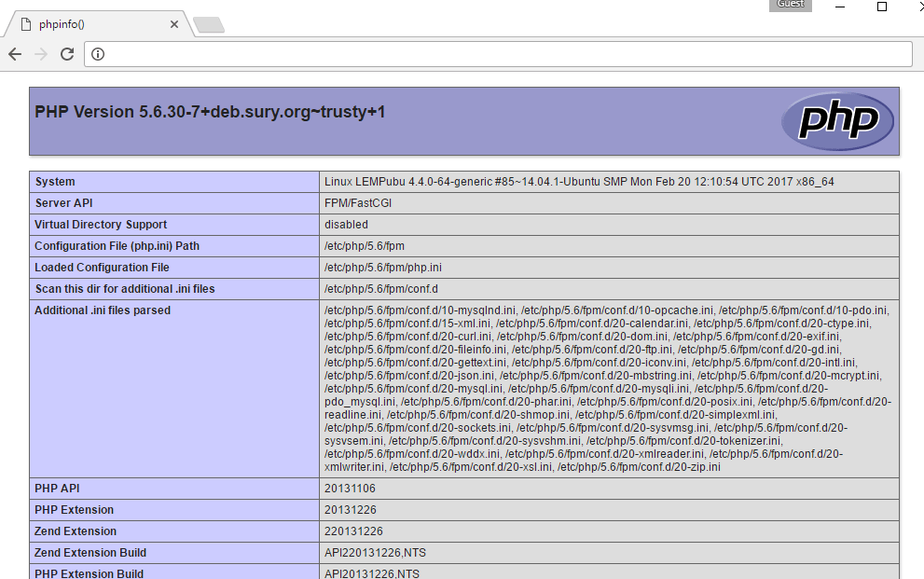Screen dimensions: 924x579
Task: Minimize the browser window
Action: [840, 7]
